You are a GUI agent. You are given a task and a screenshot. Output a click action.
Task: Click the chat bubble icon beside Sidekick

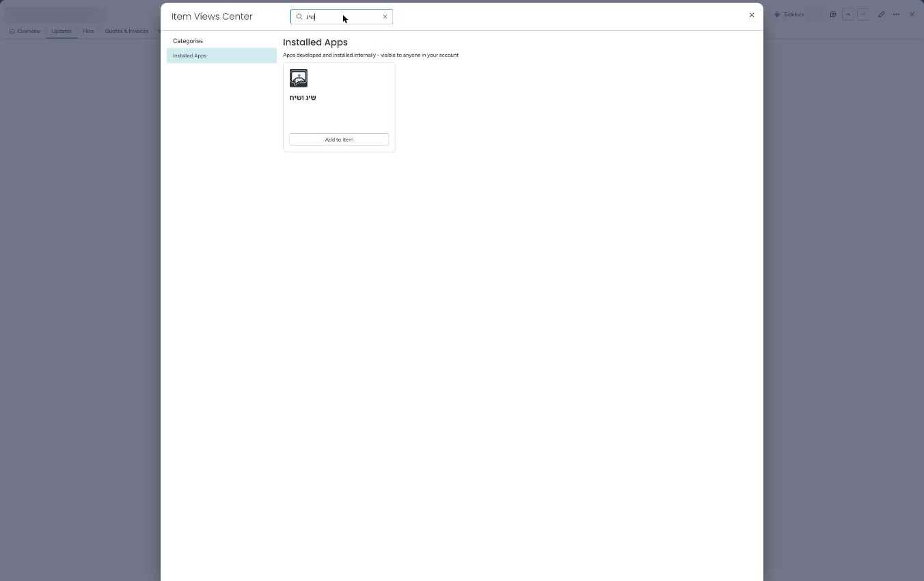(x=833, y=14)
